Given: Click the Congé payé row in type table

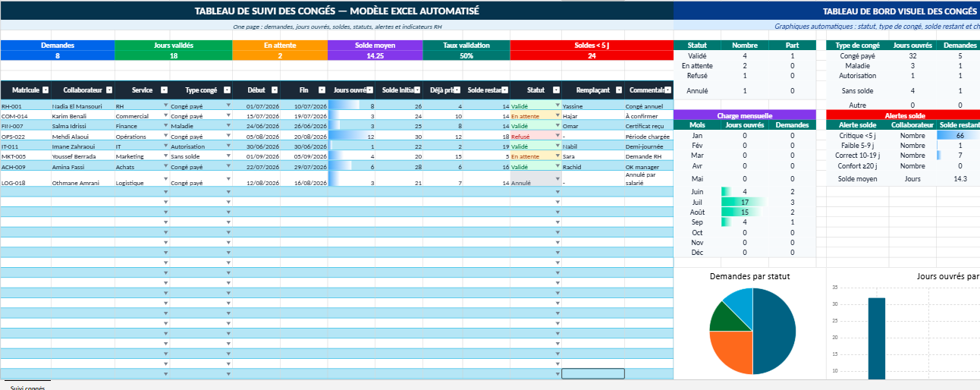Looking at the screenshot, I should coord(903,55).
